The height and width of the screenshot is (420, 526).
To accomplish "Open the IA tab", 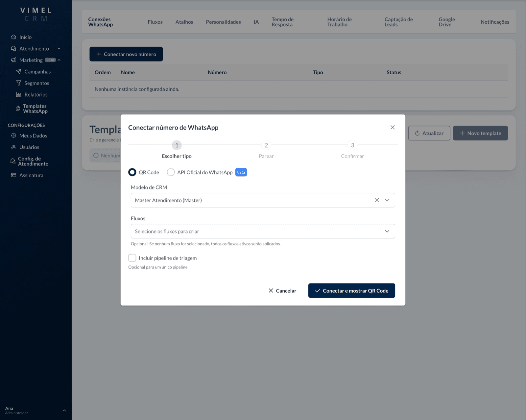I will (x=256, y=22).
